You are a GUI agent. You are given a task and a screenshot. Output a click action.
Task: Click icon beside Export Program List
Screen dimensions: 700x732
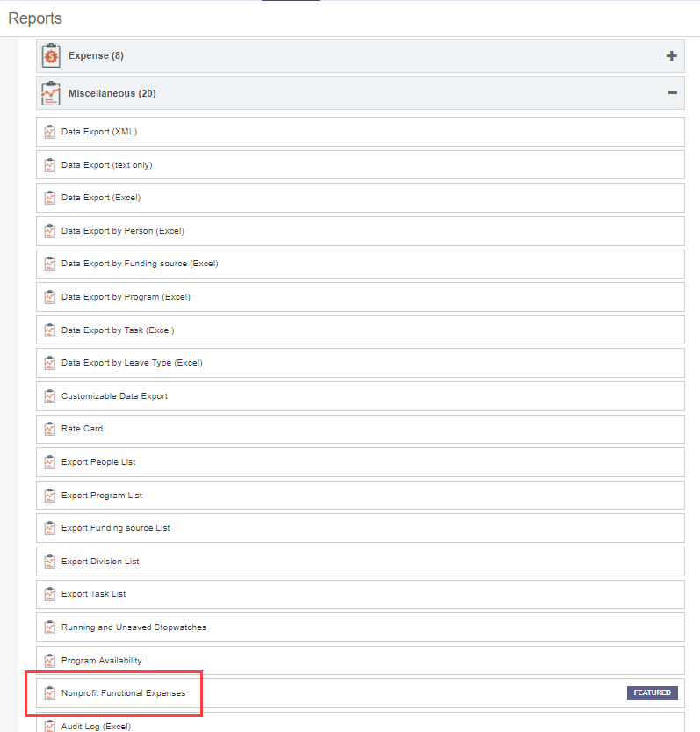[x=50, y=496]
